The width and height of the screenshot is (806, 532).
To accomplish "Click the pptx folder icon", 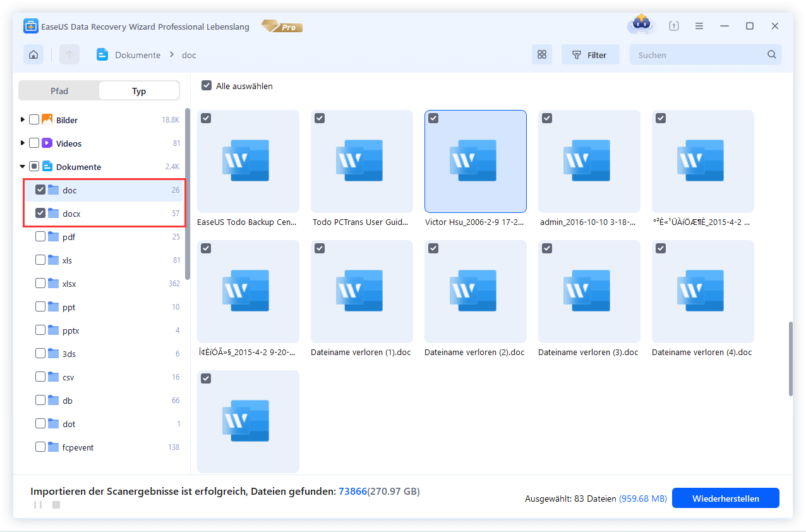I will coord(53,330).
